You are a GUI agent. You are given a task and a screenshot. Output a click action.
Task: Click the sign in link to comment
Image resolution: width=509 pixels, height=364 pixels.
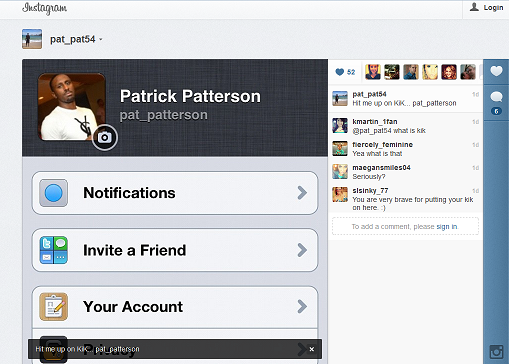point(447,227)
